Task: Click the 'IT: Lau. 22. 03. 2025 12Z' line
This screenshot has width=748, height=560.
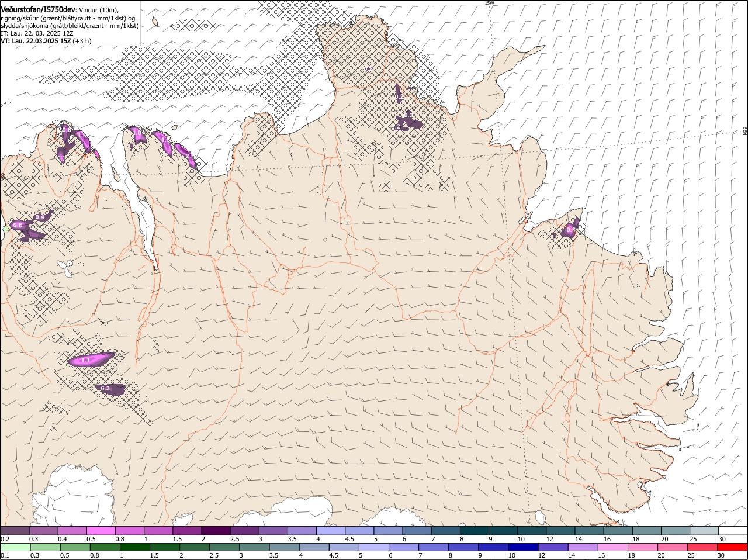Action: [37, 33]
